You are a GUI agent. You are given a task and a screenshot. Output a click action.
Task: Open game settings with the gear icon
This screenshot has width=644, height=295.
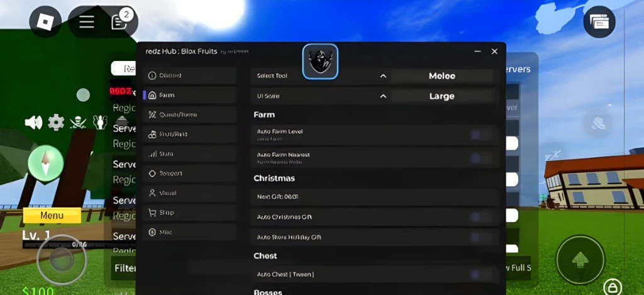point(56,123)
